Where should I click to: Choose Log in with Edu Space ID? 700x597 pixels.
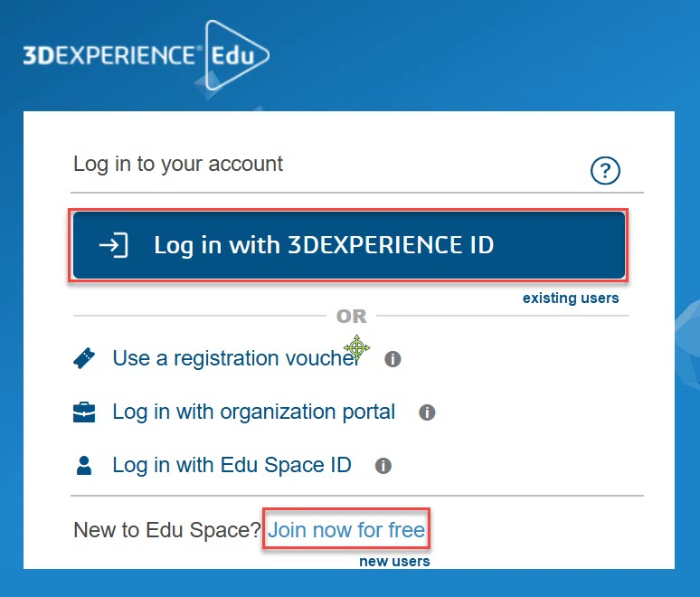click(232, 466)
